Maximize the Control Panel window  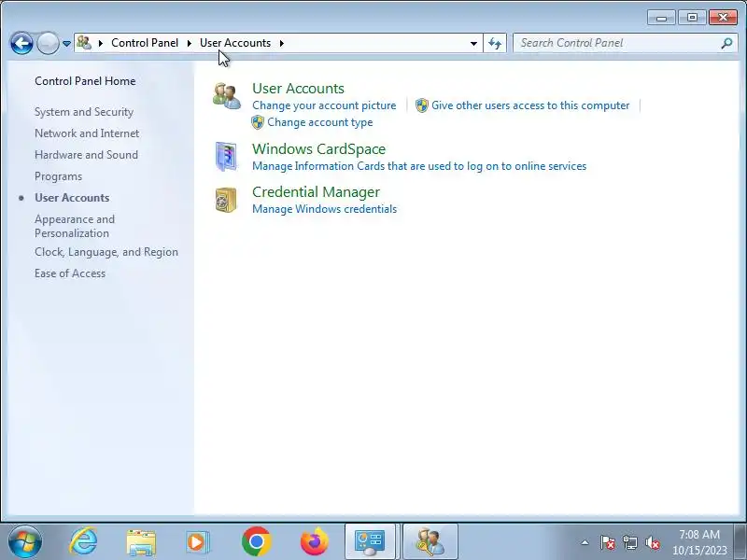(692, 18)
